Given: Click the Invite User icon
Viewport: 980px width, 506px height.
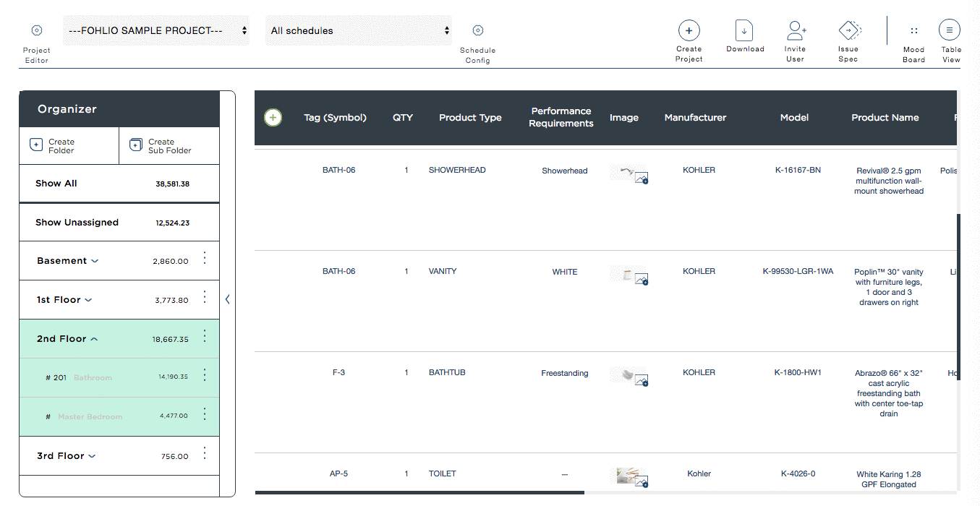Looking at the screenshot, I should click(x=796, y=30).
